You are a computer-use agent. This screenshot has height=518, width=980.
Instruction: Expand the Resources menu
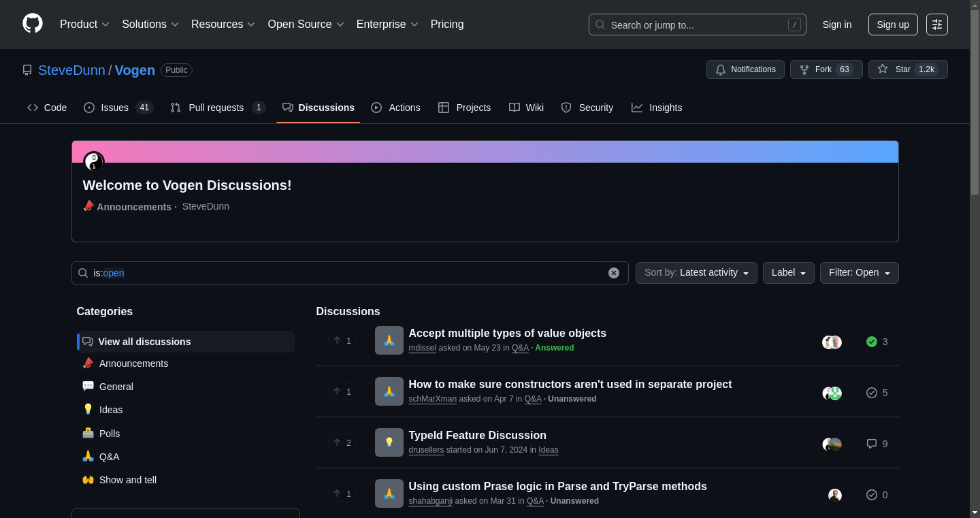click(223, 25)
